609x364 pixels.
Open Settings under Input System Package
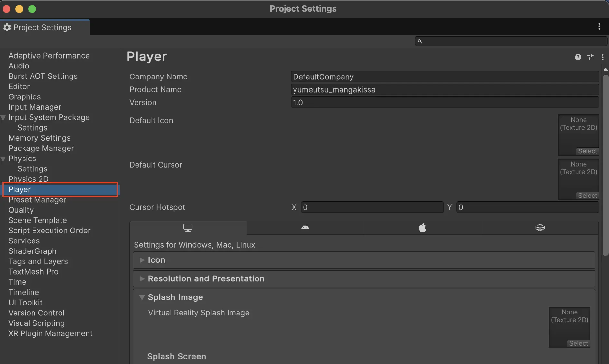pos(32,128)
